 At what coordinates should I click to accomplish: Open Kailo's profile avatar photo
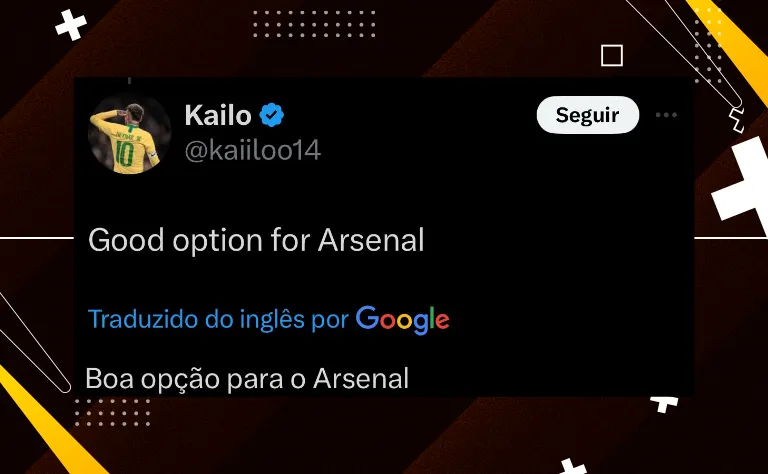129,134
